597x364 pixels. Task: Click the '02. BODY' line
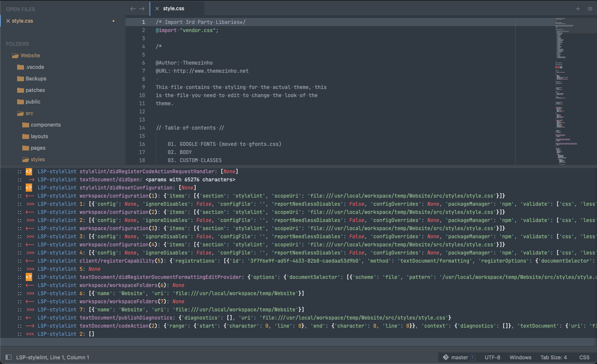point(180,152)
